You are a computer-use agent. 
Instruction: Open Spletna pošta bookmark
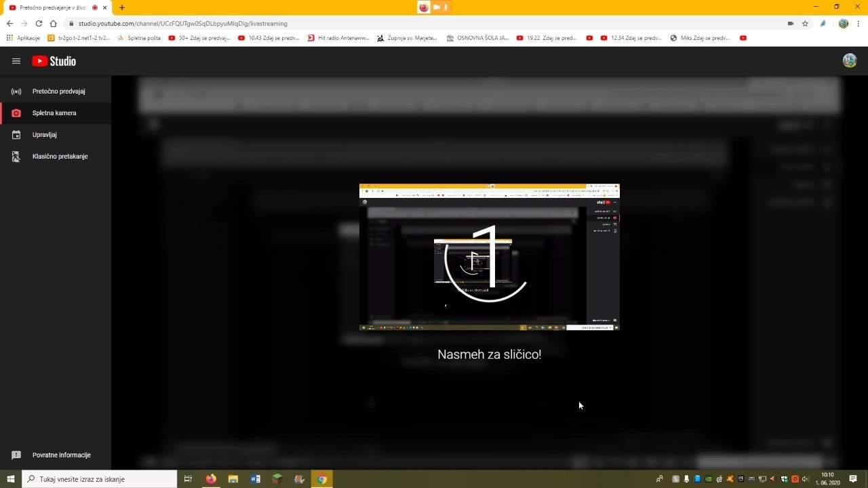tap(140, 38)
